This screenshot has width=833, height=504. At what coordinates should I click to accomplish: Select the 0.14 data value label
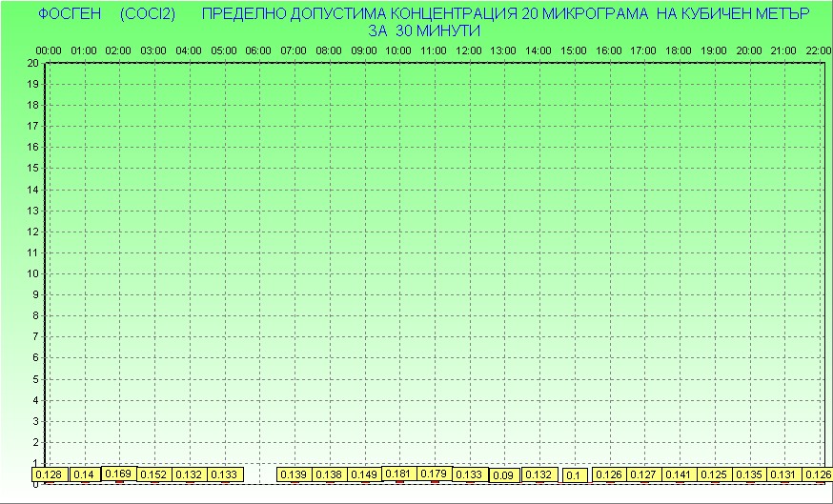click(84, 474)
